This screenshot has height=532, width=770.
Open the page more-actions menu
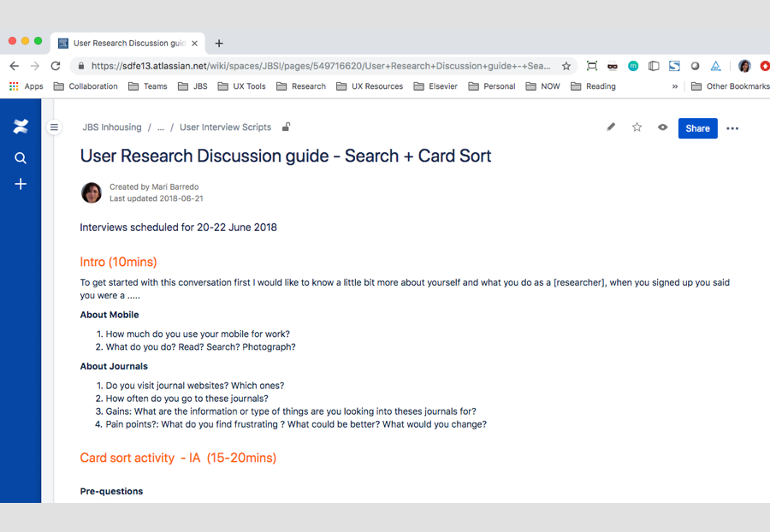point(732,127)
